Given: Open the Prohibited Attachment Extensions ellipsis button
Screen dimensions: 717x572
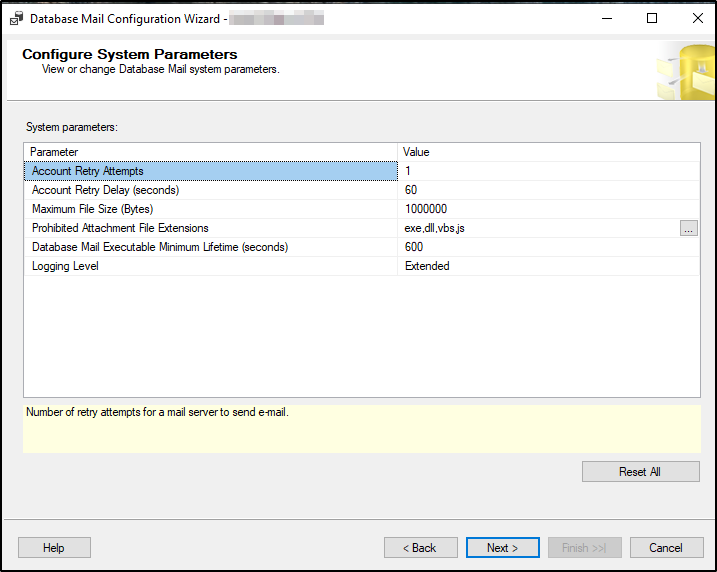Looking at the screenshot, I should click(x=688, y=228).
